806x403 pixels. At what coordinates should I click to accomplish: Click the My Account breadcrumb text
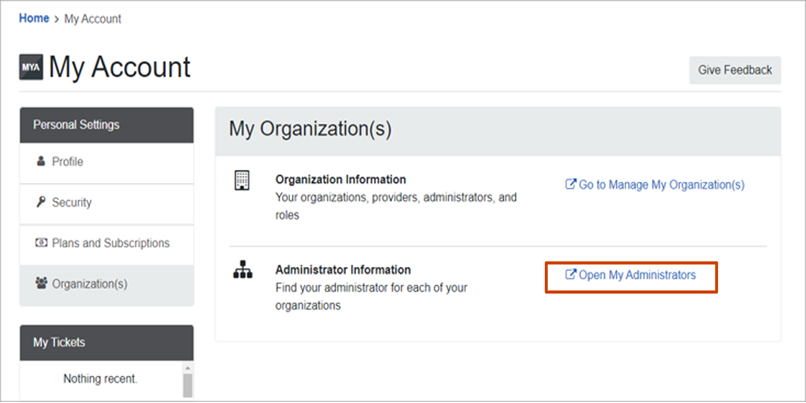(x=93, y=19)
